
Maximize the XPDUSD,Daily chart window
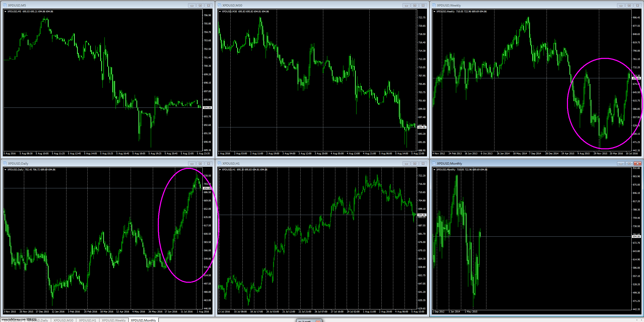[x=200, y=163]
